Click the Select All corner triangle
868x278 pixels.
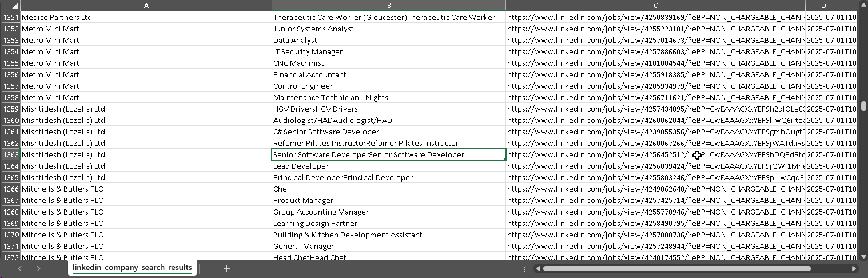[10, 5]
